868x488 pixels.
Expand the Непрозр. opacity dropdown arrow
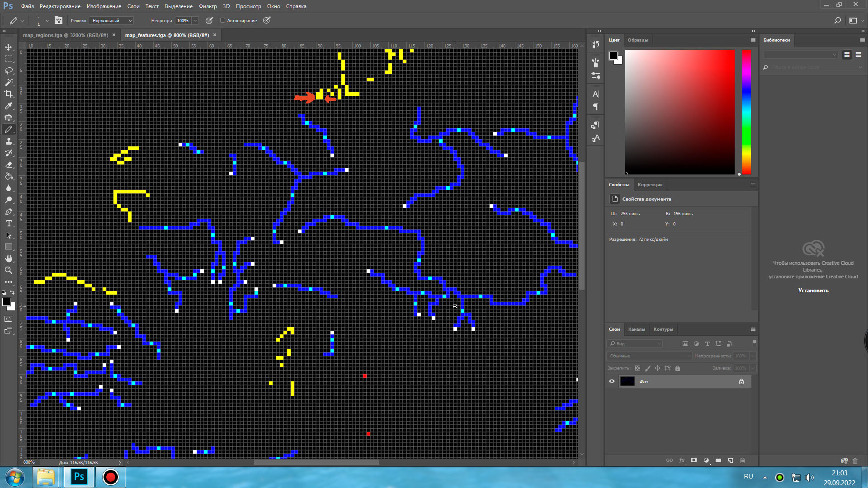click(195, 20)
